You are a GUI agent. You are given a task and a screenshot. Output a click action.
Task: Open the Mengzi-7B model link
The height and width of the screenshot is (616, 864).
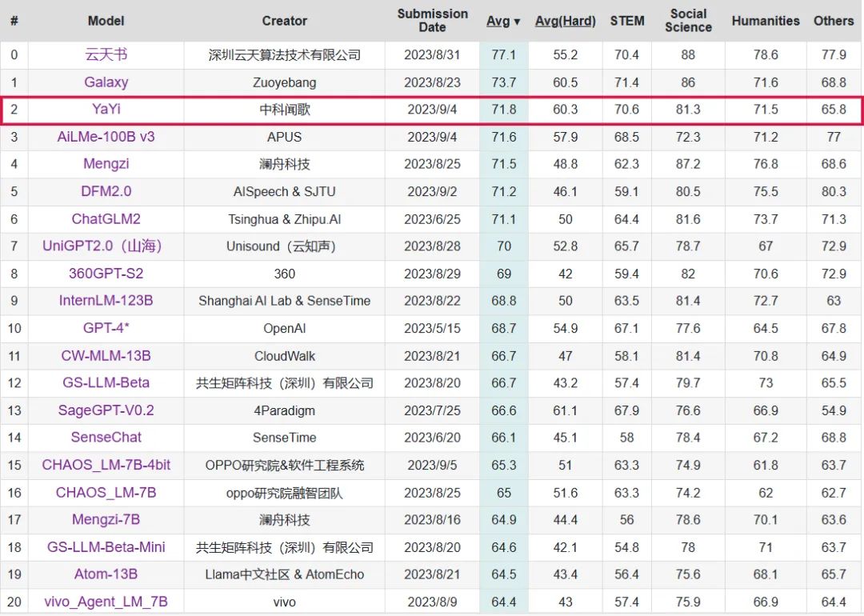point(106,519)
